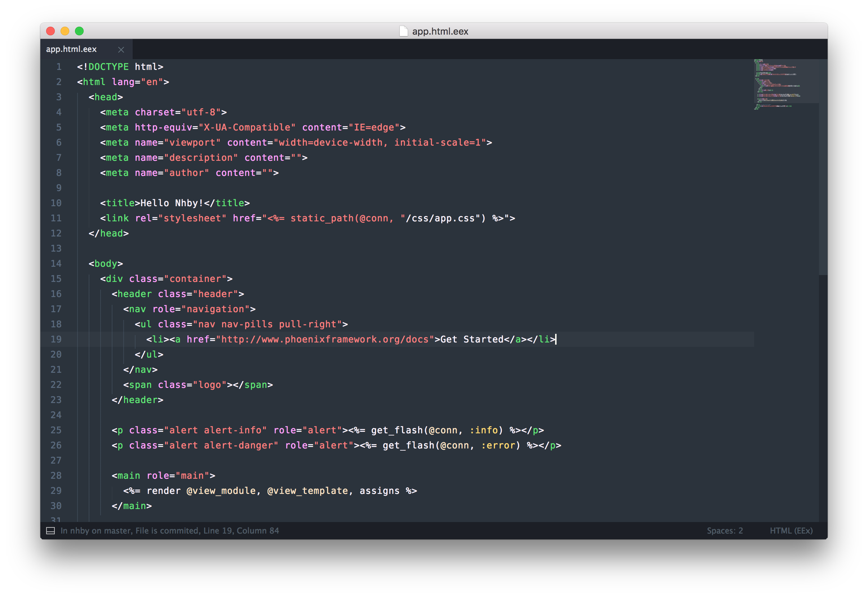
Task: Click the app.html.eex filename in title bar
Action: click(x=440, y=31)
